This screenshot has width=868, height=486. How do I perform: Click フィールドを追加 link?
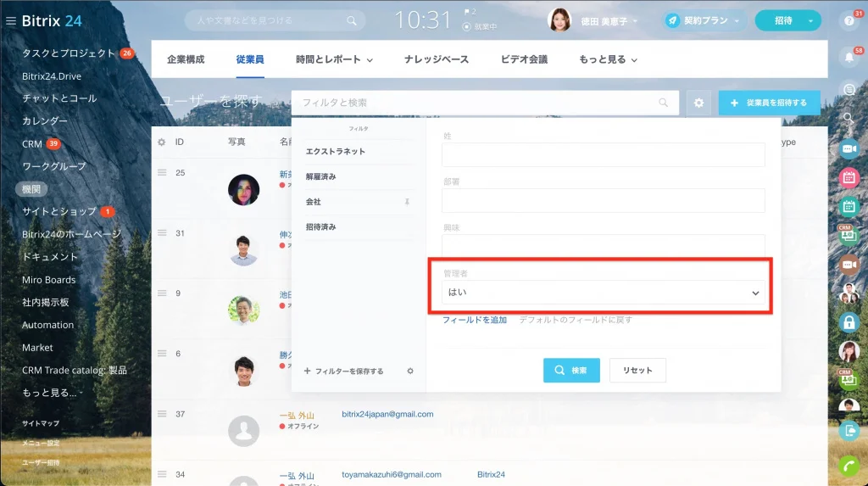475,320
